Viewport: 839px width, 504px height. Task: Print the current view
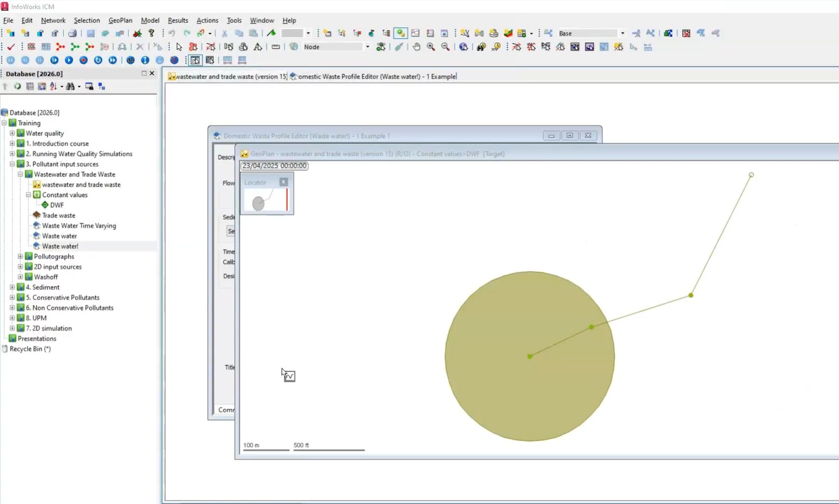click(73, 33)
